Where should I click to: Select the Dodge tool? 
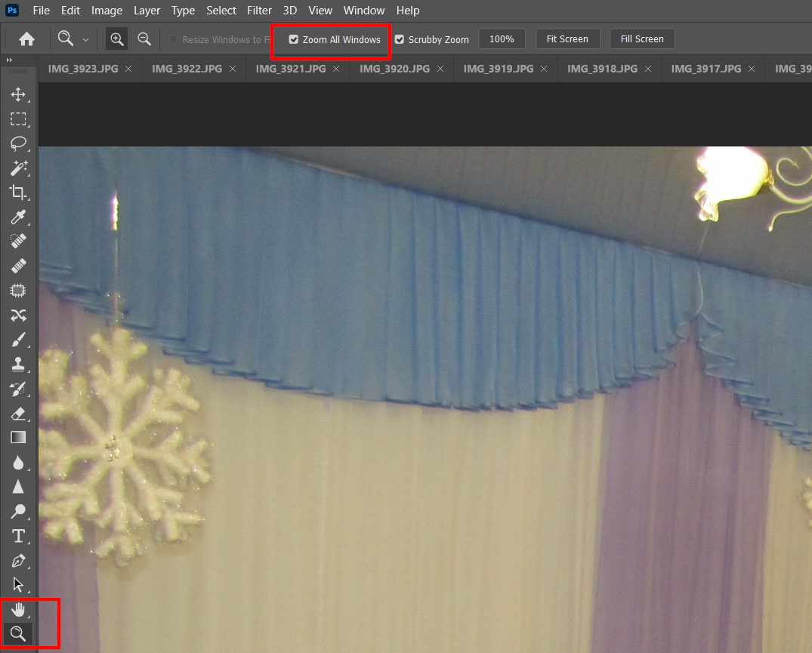(18, 511)
